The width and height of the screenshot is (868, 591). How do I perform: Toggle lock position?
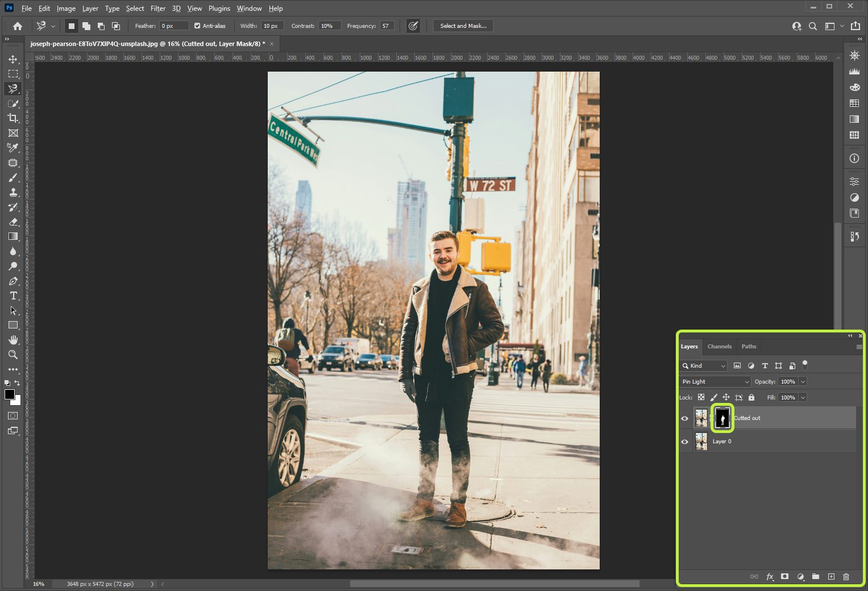pos(726,397)
